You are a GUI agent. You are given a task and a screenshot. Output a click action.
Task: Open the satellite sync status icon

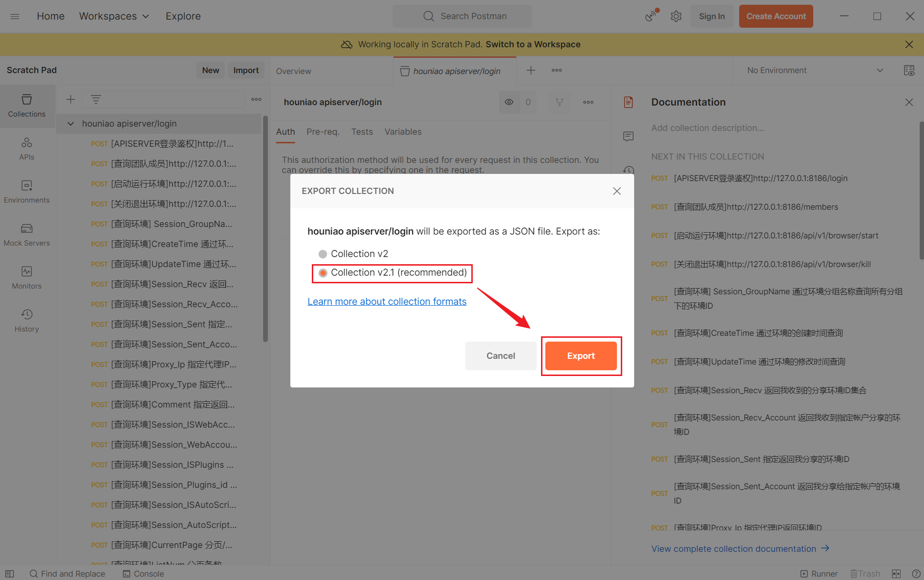651,16
